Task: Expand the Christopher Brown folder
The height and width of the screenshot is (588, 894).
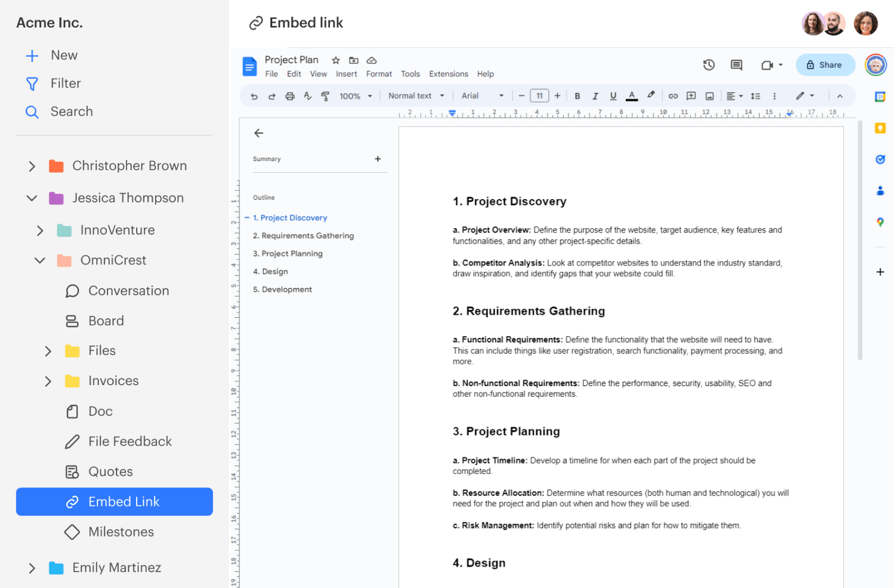Action: coord(32,165)
